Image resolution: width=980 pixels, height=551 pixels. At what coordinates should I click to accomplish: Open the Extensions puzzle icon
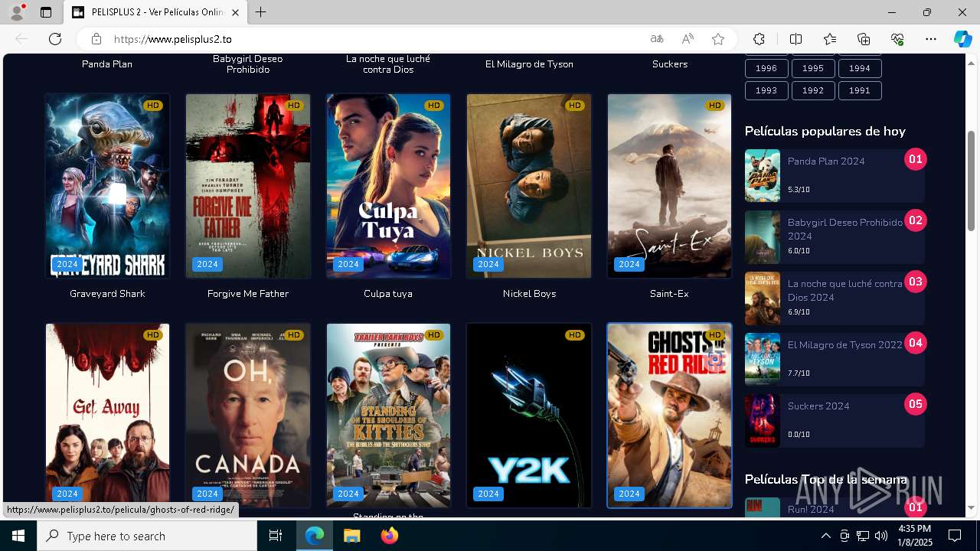point(759,39)
